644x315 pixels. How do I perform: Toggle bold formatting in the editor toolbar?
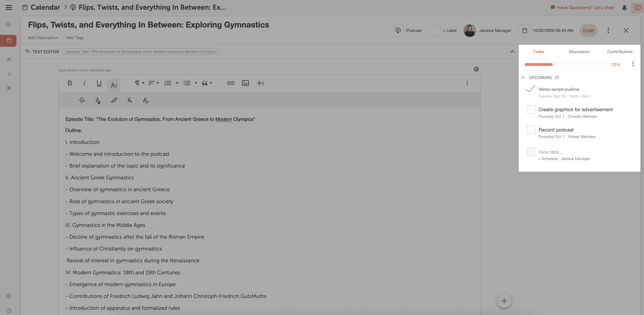click(x=70, y=83)
